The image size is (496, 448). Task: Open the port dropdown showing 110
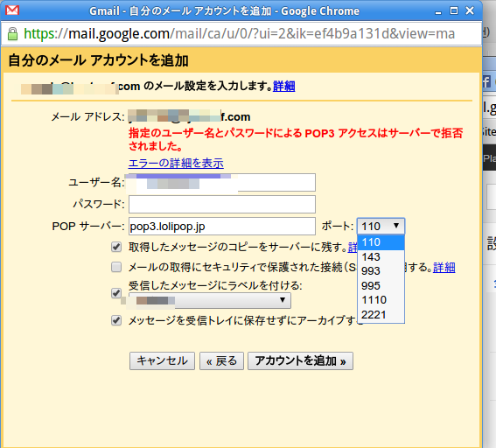[x=381, y=227]
